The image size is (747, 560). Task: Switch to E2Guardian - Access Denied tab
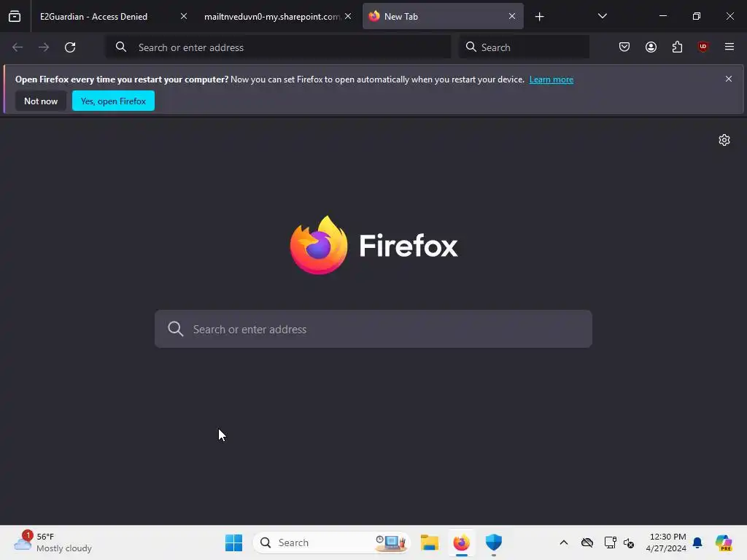click(x=93, y=16)
